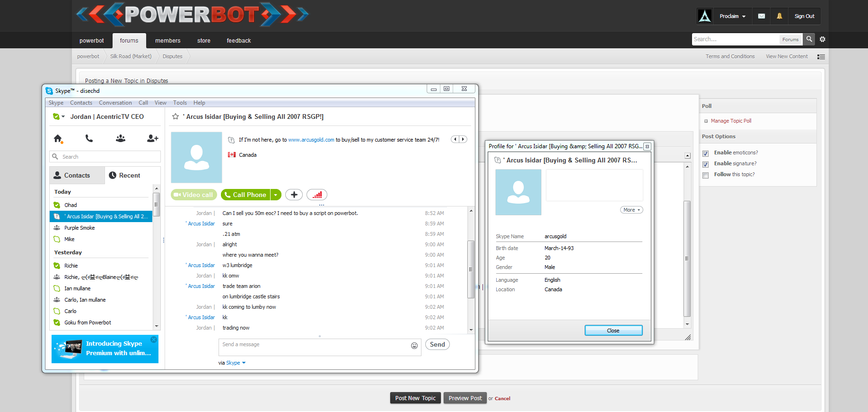Open Skype home icon
The image size is (868, 412).
click(58, 138)
